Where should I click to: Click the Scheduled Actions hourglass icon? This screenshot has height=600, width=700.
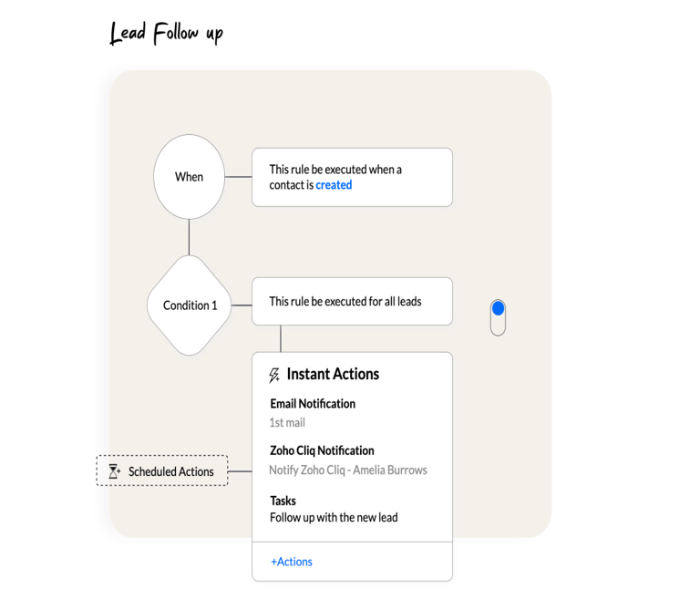(114, 471)
